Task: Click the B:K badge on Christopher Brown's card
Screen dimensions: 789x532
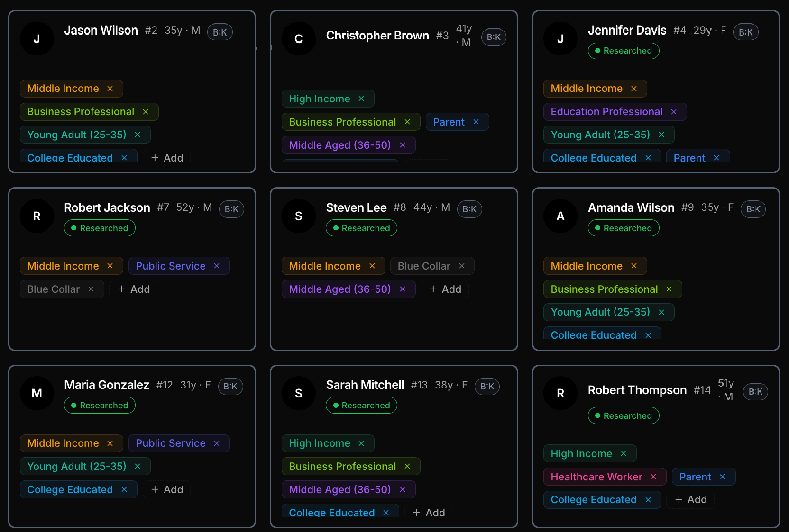Action: click(x=494, y=37)
